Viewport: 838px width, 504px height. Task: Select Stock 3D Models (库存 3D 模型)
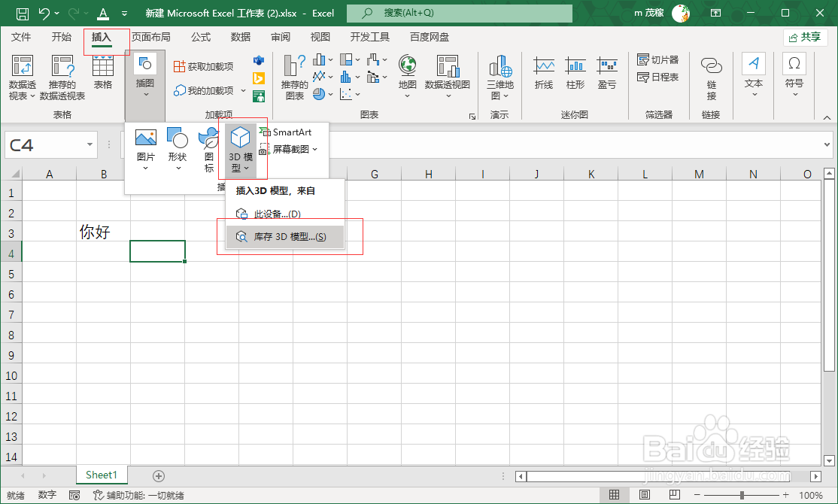coord(285,237)
